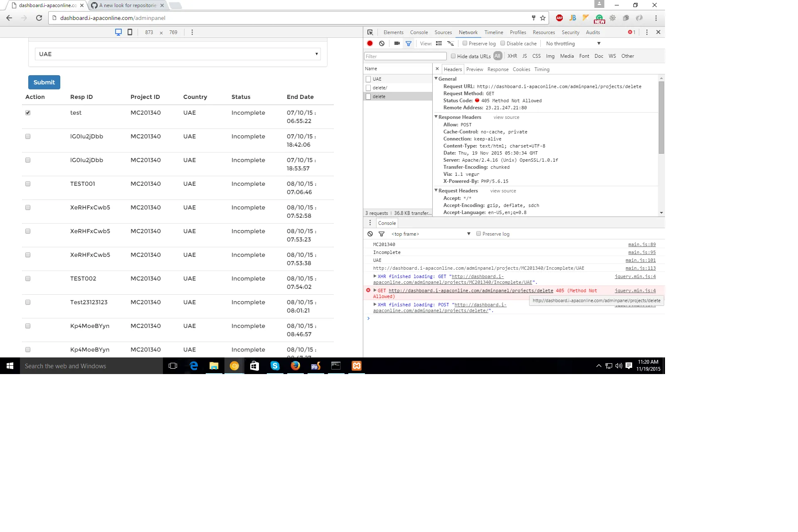This screenshot has width=798, height=532.
Task: Reload the page using refresh icon
Action: click(x=39, y=18)
